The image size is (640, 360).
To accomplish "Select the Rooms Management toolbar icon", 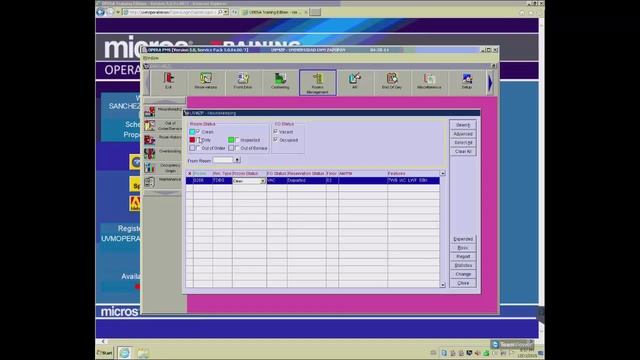I will click(x=318, y=82).
